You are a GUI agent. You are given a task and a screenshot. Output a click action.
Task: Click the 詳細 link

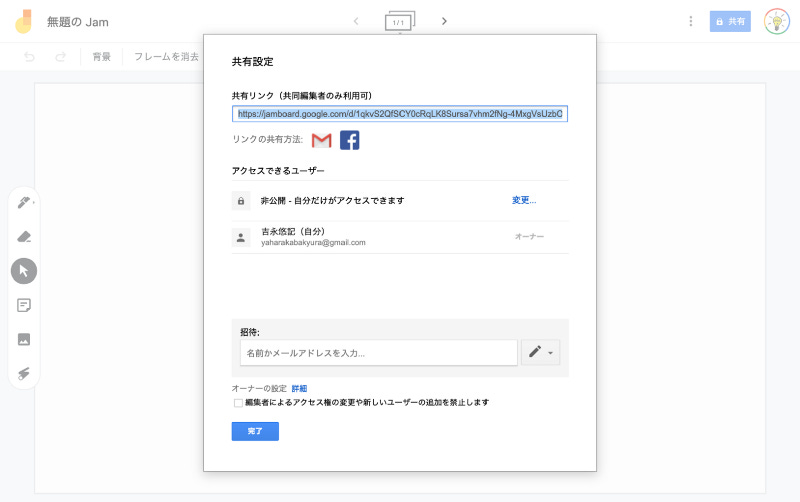(x=299, y=389)
